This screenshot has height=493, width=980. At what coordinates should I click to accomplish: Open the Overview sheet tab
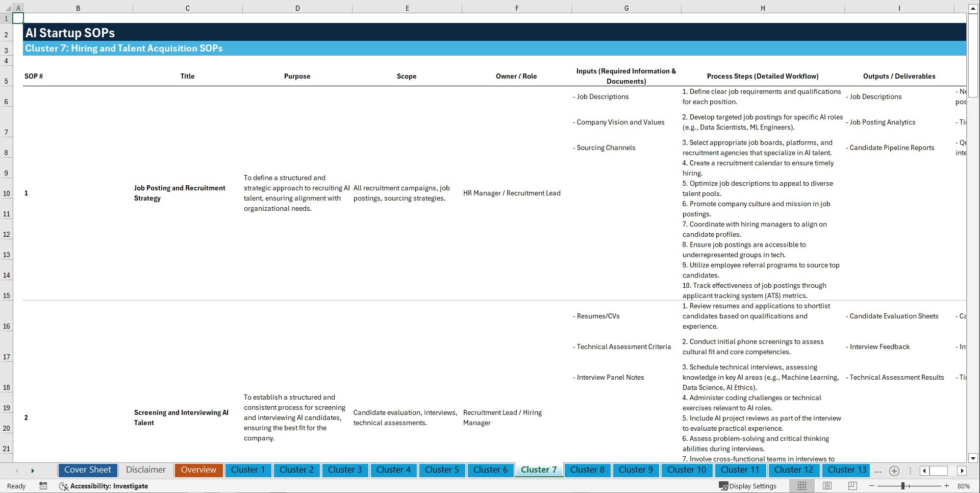(x=198, y=470)
